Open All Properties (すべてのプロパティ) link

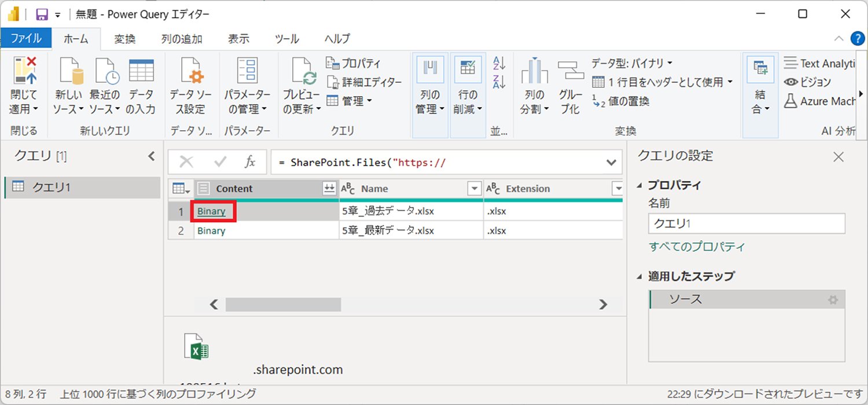tap(697, 246)
